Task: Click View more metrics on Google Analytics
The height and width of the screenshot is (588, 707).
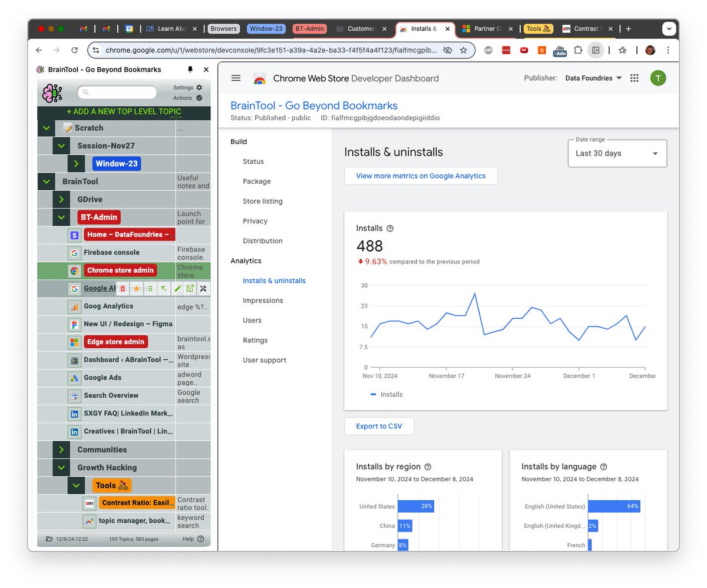Action: [x=421, y=176]
